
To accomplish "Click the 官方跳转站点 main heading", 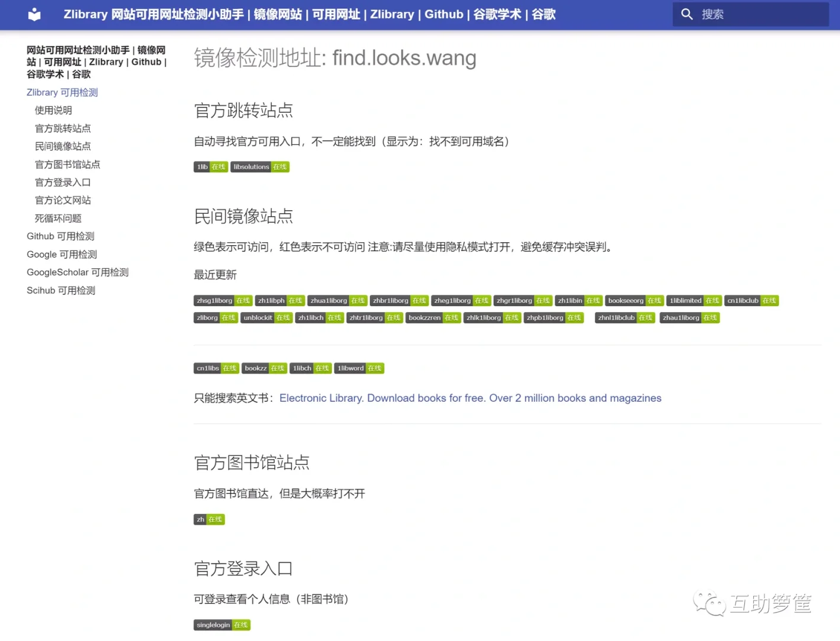I will (243, 110).
